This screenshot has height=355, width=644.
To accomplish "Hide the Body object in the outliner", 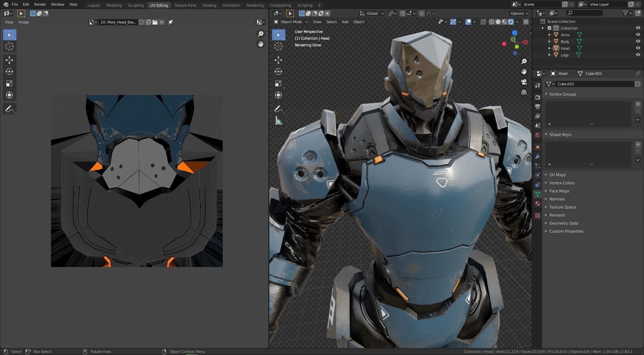I will point(638,41).
